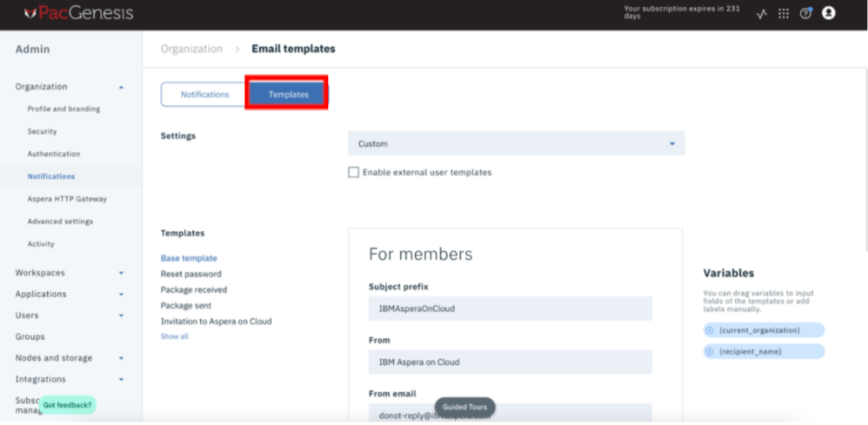
Task: Click the plus icon on {recipient_name} variable
Action: point(710,351)
